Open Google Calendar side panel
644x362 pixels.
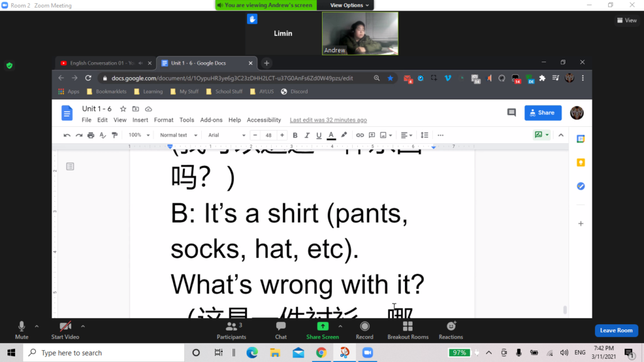pyautogui.click(x=580, y=139)
